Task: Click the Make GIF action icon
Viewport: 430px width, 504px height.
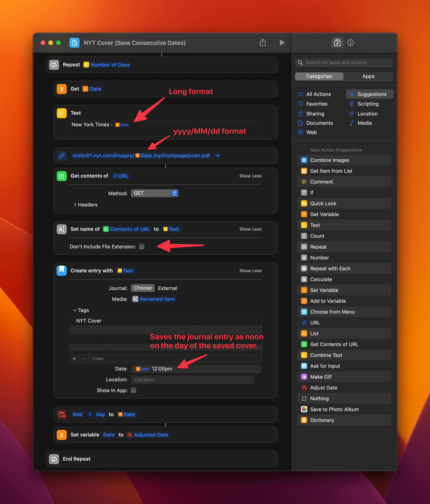Action: click(304, 377)
